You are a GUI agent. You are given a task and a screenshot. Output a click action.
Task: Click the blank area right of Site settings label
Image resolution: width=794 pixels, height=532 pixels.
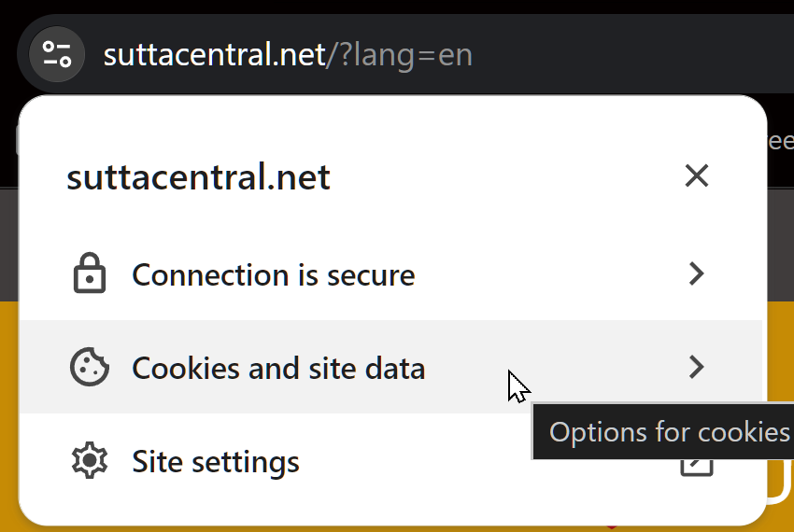coord(467,462)
